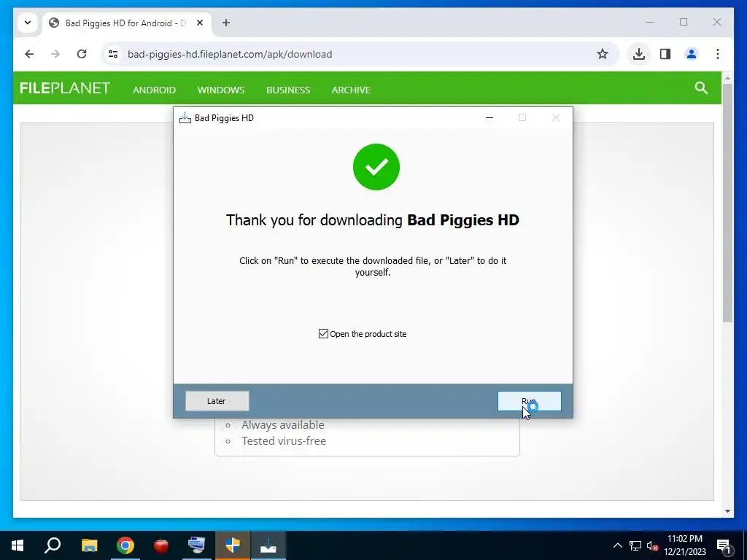Open the ARCHIVE menu item

coord(351,90)
